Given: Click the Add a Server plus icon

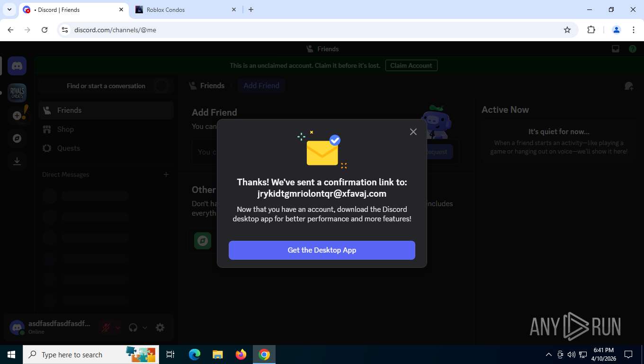Looking at the screenshot, I should pos(17,116).
